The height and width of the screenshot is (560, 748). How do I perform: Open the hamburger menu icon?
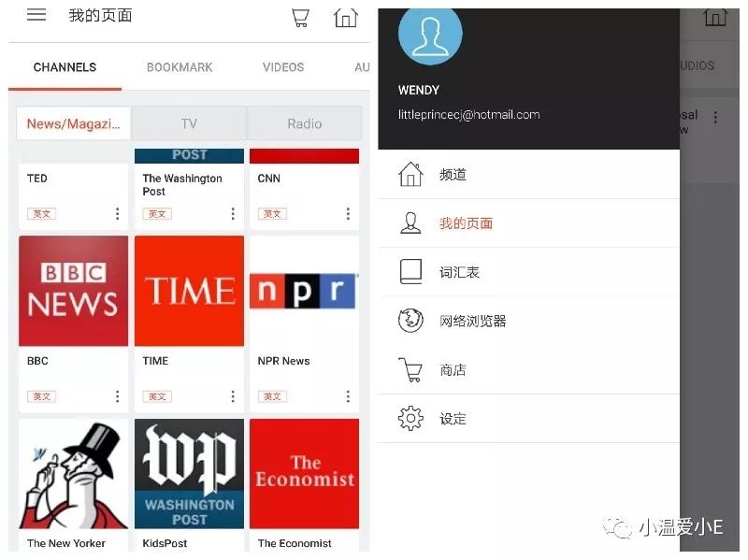click(x=36, y=15)
